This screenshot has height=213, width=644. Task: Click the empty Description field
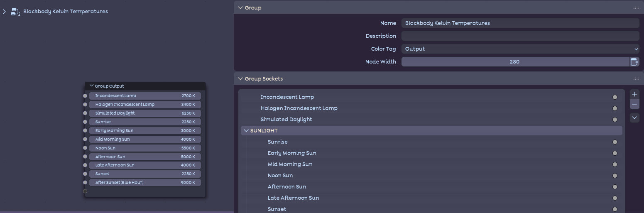[x=520, y=36]
